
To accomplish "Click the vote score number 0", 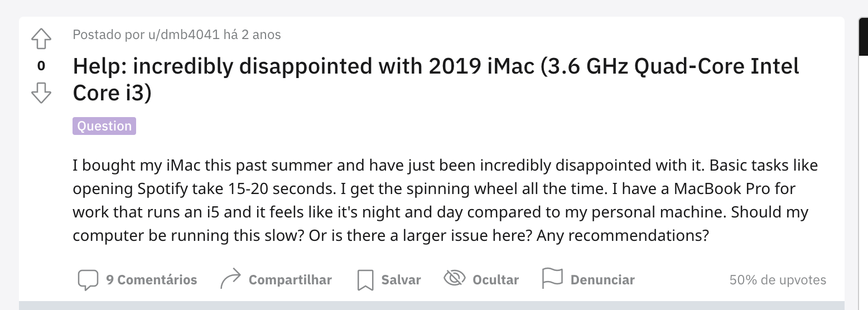I will [41, 66].
